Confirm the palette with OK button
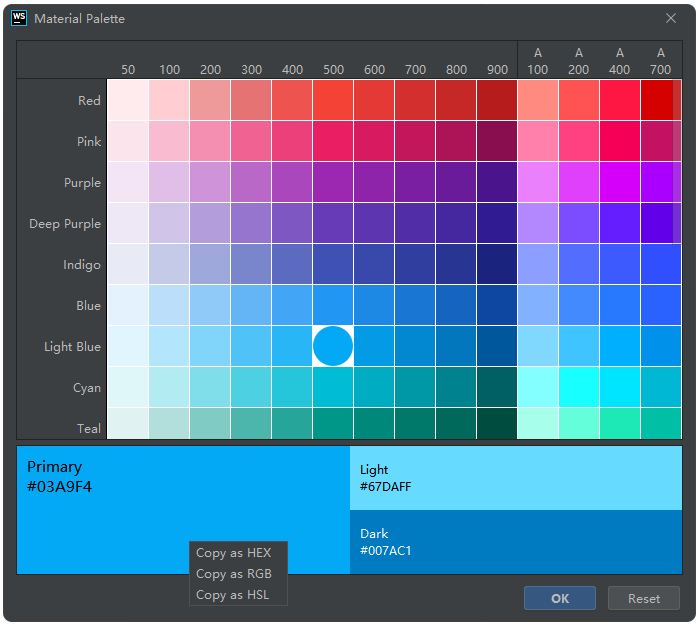700x626 pixels. click(560, 598)
